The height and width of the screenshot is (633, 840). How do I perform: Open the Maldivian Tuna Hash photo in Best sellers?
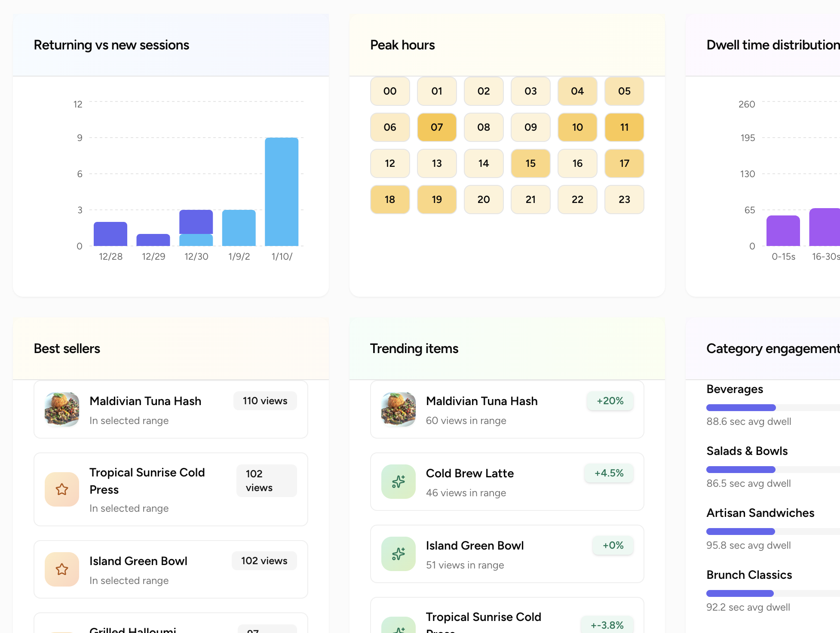click(61, 409)
